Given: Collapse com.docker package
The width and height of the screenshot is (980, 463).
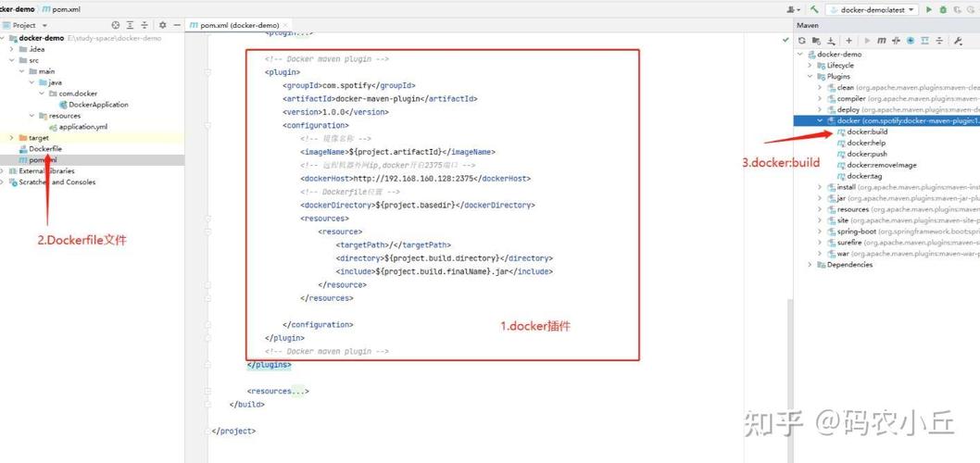Looking at the screenshot, I should [42, 94].
